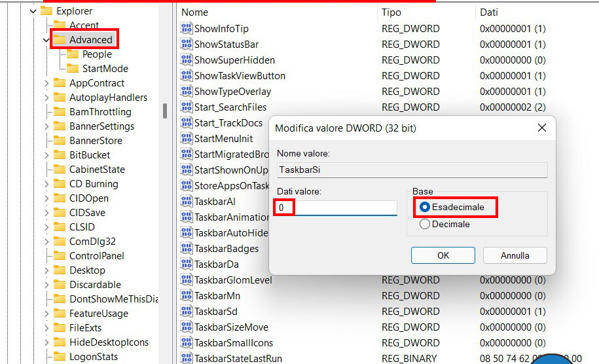Select the BannerStore key
This screenshot has height=364, width=599.
click(x=96, y=141)
